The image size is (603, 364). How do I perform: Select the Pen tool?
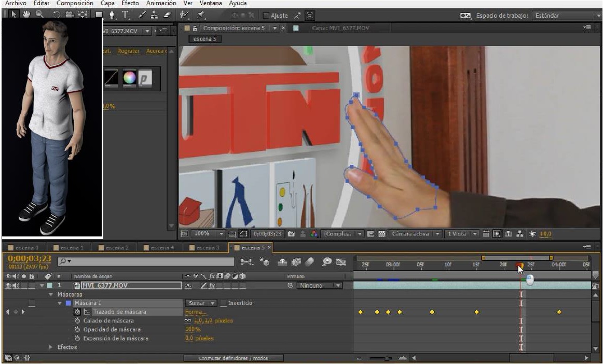[112, 15]
